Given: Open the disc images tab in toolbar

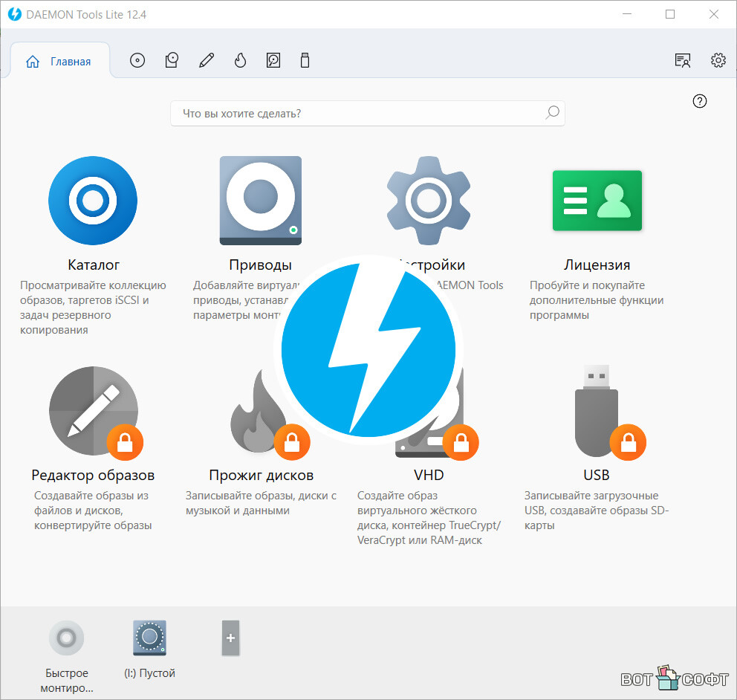Looking at the screenshot, I should (x=137, y=61).
